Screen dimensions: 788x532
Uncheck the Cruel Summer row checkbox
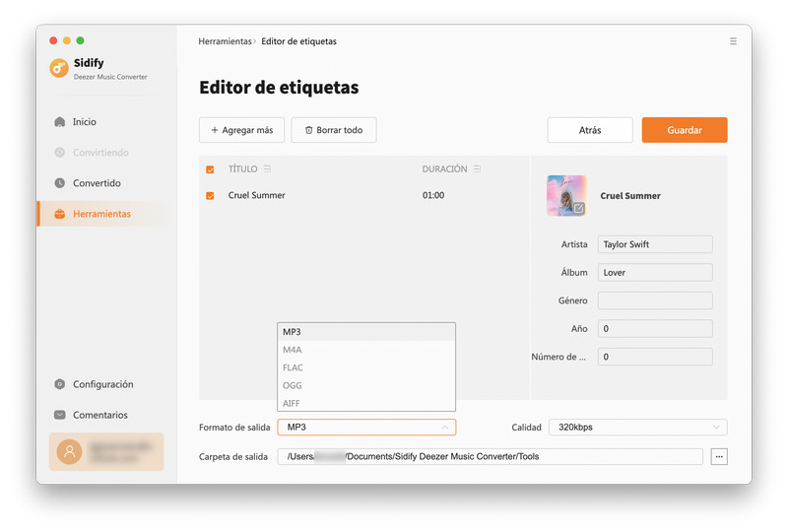click(210, 196)
